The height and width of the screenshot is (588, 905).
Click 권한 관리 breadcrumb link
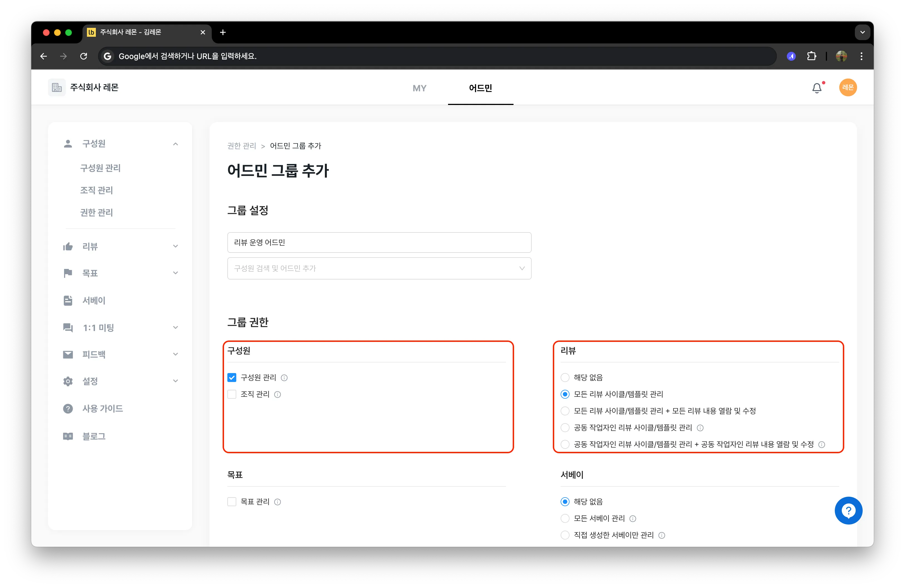tap(242, 146)
